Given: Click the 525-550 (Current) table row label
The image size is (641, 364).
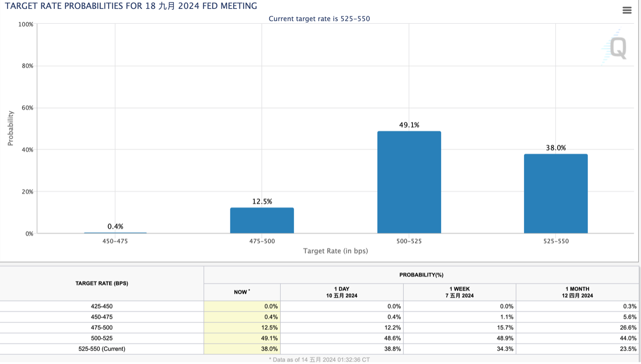Looking at the screenshot, I should coord(102,349).
